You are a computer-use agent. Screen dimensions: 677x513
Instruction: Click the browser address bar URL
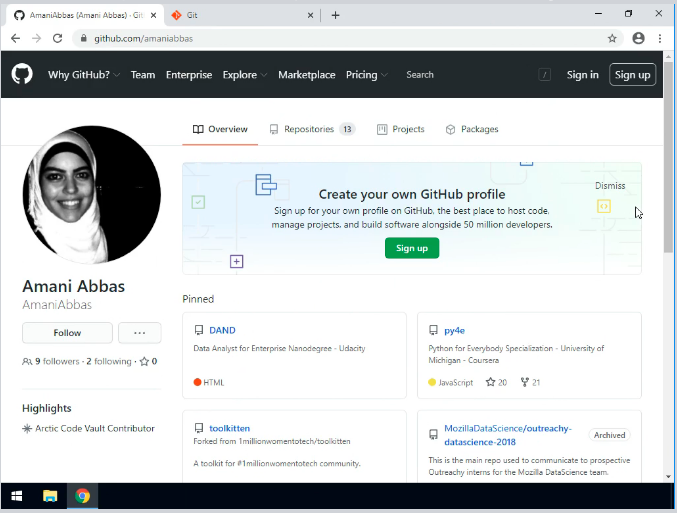pyautogui.click(x=143, y=38)
